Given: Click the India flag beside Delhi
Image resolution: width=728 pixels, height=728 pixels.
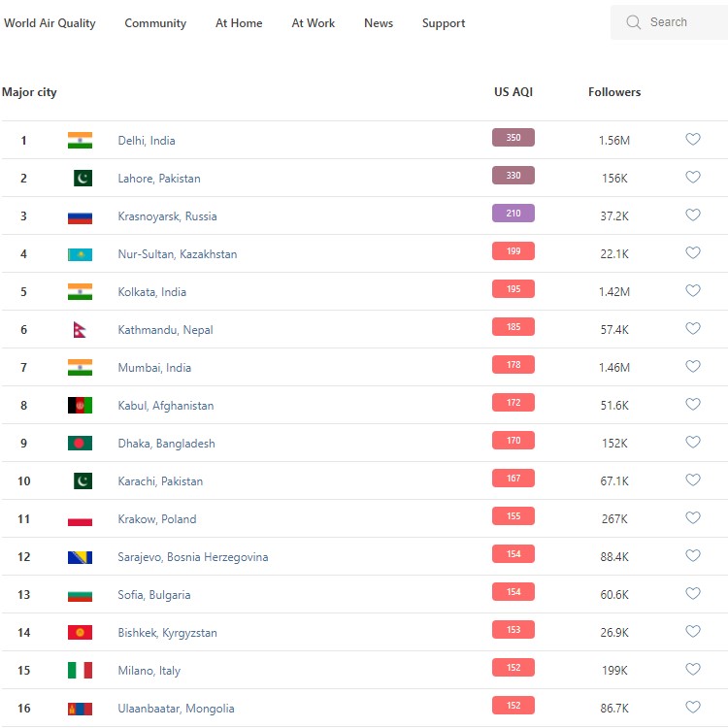Looking at the screenshot, I should tap(80, 141).
